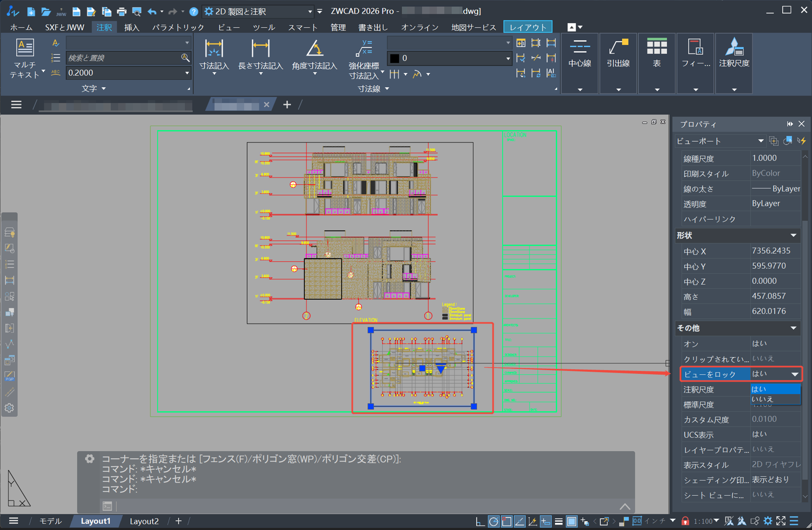This screenshot has height=530, width=812.
Task: Switch to Layout2 tab
Action: click(x=144, y=521)
